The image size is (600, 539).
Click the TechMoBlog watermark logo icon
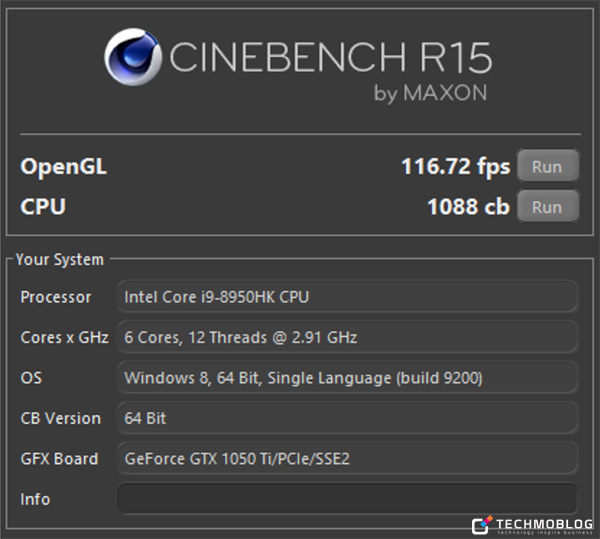483,525
